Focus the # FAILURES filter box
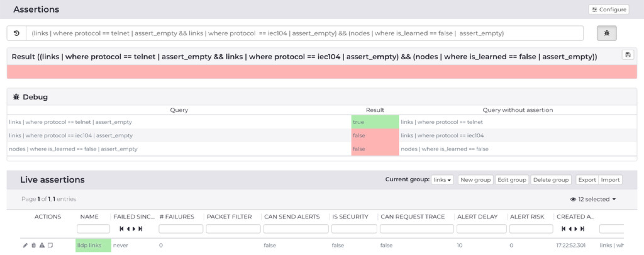644x255 pixels. coord(181,229)
